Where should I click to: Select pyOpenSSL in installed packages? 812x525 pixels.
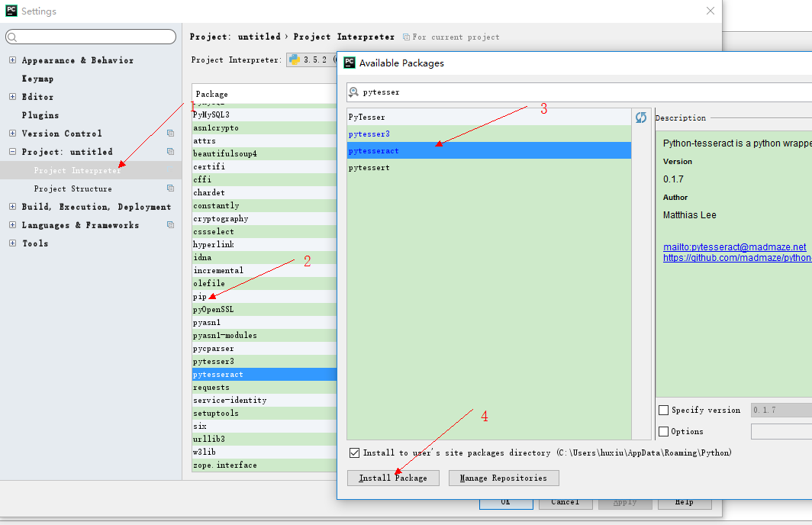[x=264, y=309]
